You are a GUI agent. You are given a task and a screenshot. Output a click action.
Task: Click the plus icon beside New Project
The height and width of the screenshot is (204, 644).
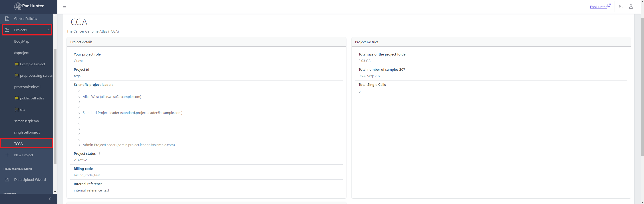pyautogui.click(x=7, y=155)
